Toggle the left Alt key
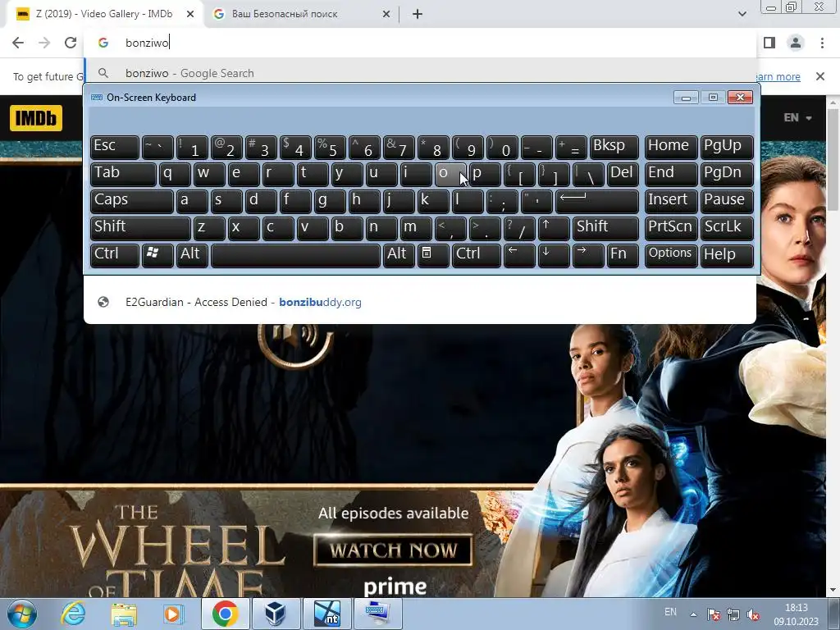The image size is (840, 630). pyautogui.click(x=192, y=255)
